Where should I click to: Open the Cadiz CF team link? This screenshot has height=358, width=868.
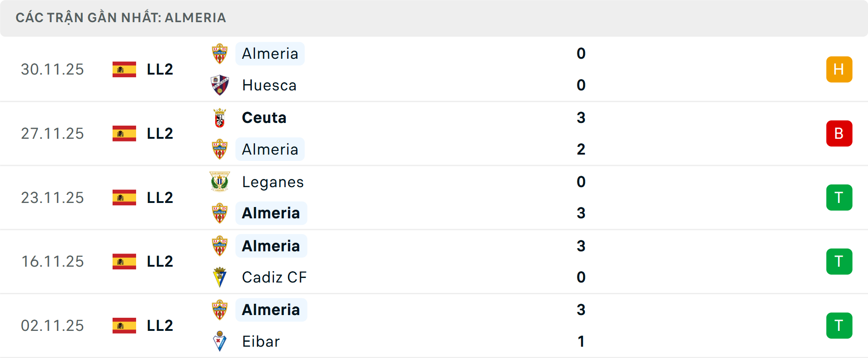pos(274,277)
